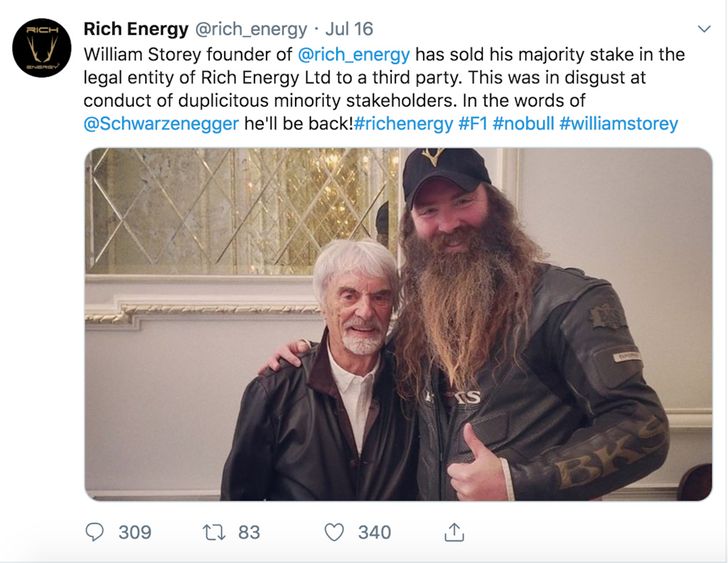Screen dimensions: 728x563
Task: Retweet this Rich Energy tweet
Action: point(214,532)
